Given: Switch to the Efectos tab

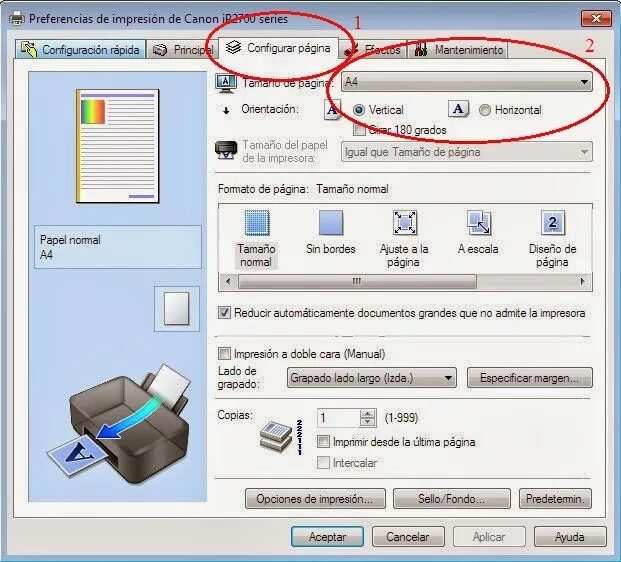Looking at the screenshot, I should click(373, 50).
